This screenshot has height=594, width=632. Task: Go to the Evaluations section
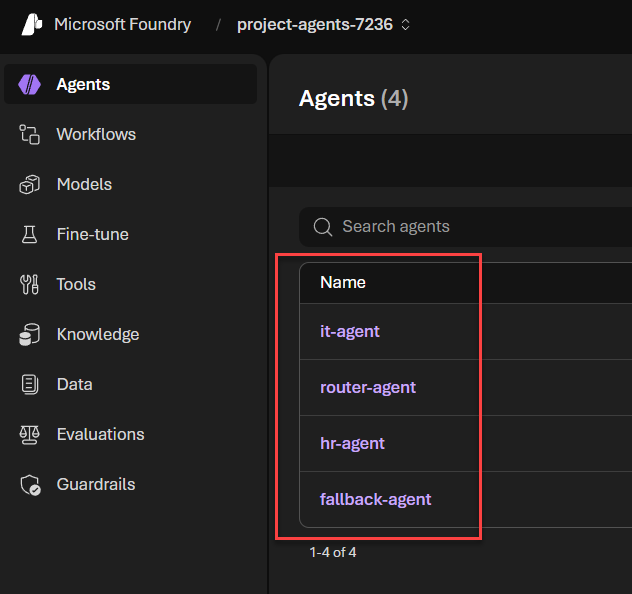point(100,435)
